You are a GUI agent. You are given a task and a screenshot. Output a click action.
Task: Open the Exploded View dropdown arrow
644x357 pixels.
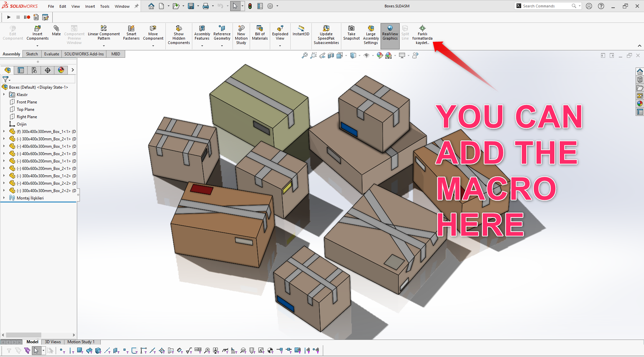tap(280, 46)
